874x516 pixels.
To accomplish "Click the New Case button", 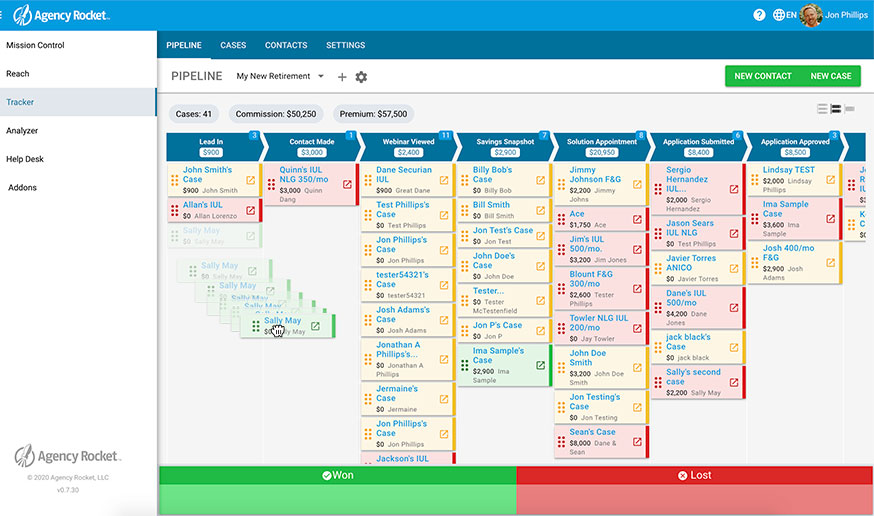I will 830,76.
